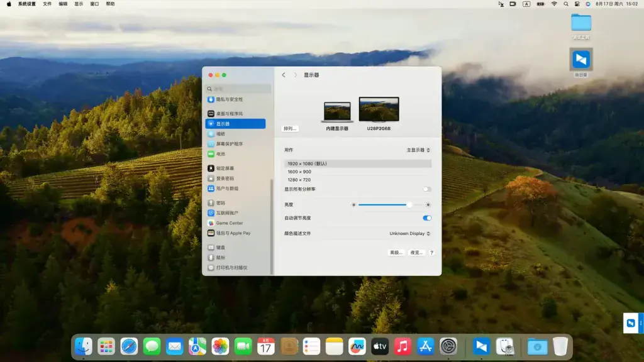
Task: Click the 夜览... button
Action: click(x=416, y=253)
